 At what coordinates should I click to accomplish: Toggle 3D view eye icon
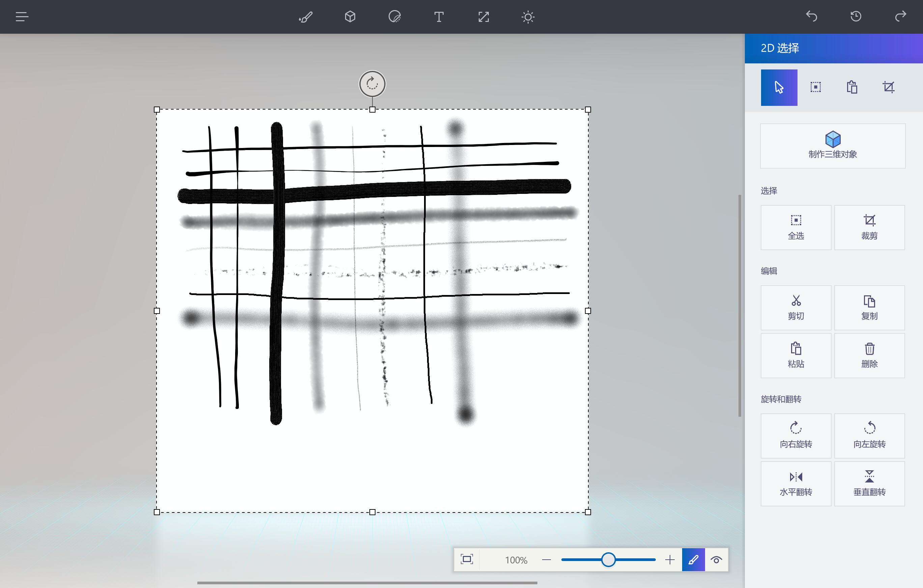pos(716,560)
